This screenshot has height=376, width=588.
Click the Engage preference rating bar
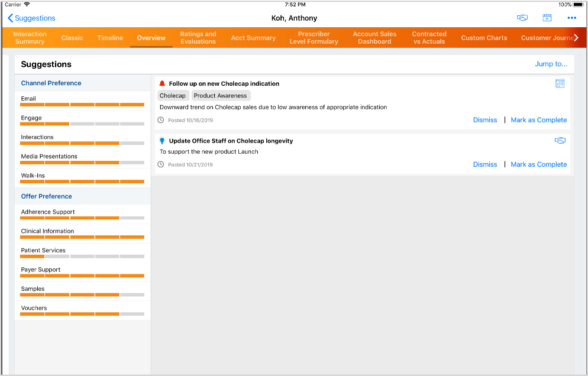(x=82, y=124)
